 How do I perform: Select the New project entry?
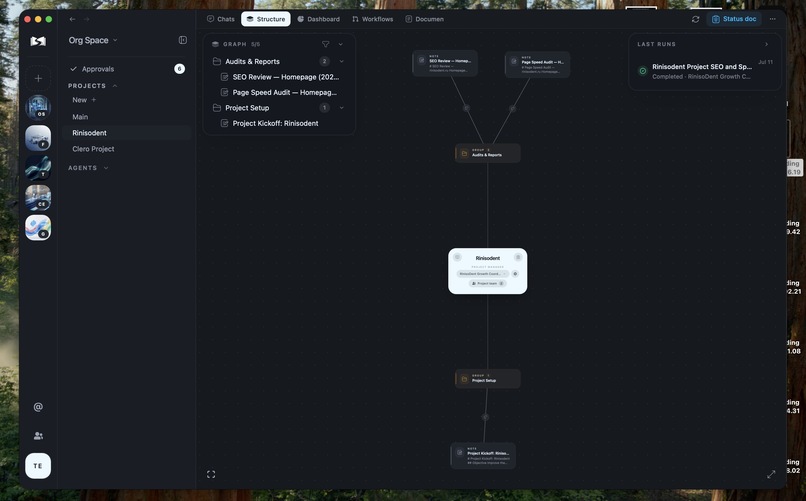pos(80,100)
